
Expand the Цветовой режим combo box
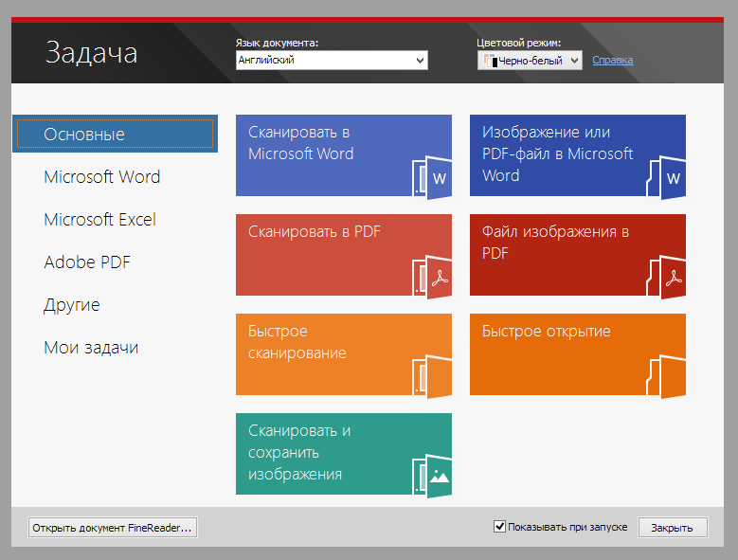coord(530,61)
